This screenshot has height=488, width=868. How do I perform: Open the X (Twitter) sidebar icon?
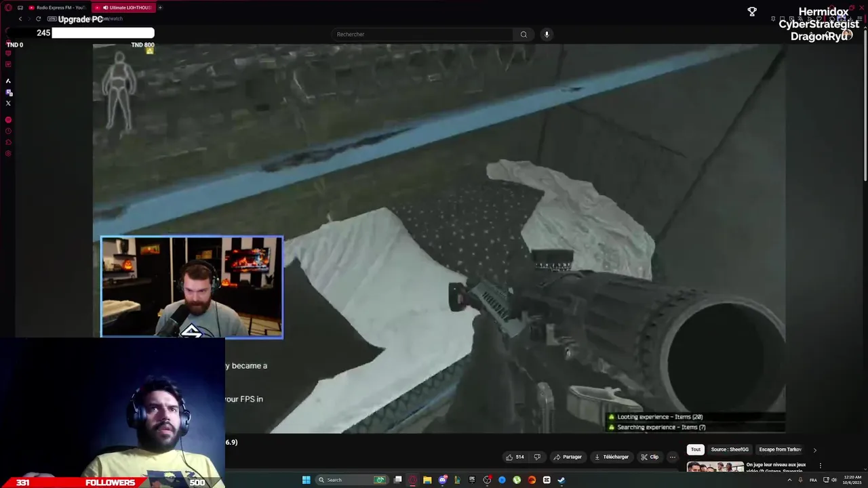8,103
